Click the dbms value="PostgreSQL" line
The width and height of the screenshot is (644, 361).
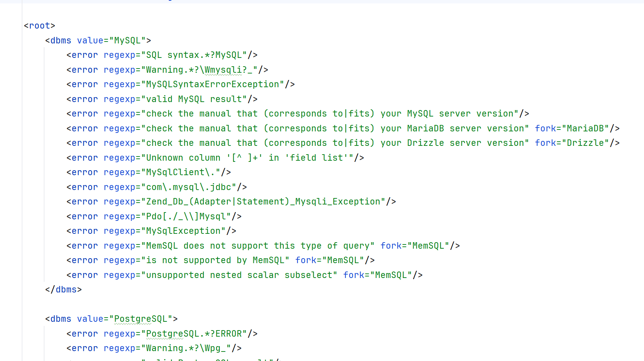click(111, 319)
